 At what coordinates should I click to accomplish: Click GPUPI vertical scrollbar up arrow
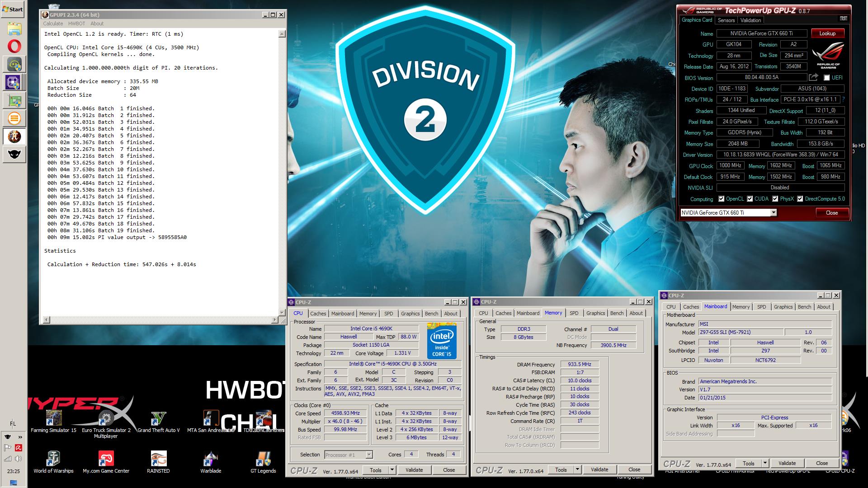point(282,34)
